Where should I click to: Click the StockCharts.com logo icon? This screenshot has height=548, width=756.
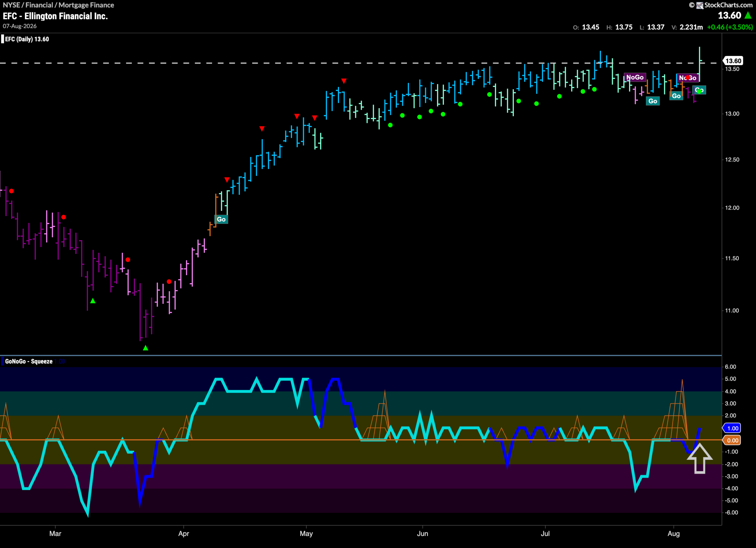[700, 5]
